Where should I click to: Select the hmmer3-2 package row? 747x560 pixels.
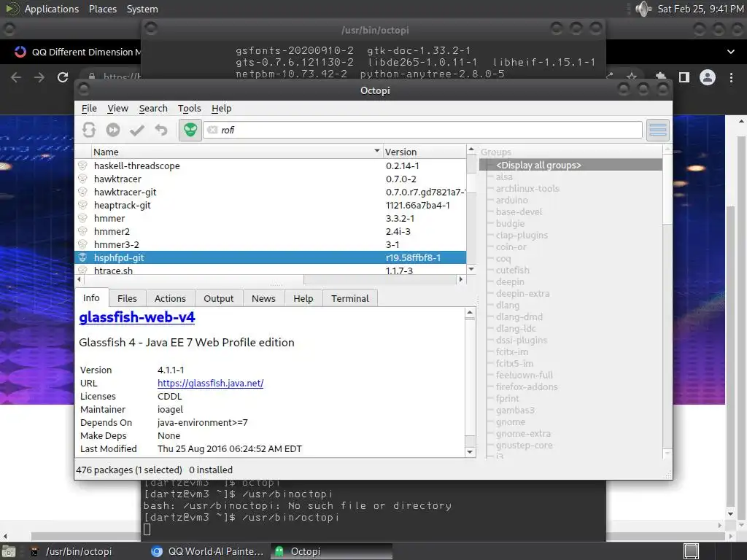click(270, 244)
